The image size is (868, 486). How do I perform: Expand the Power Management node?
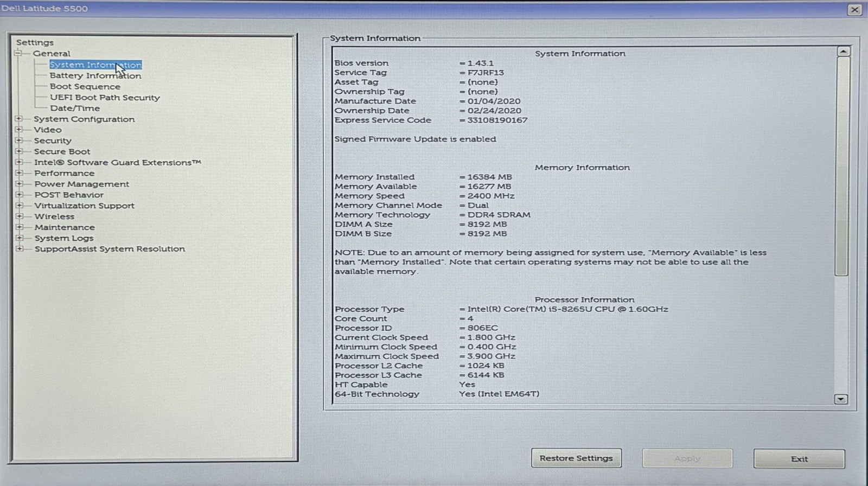20,184
